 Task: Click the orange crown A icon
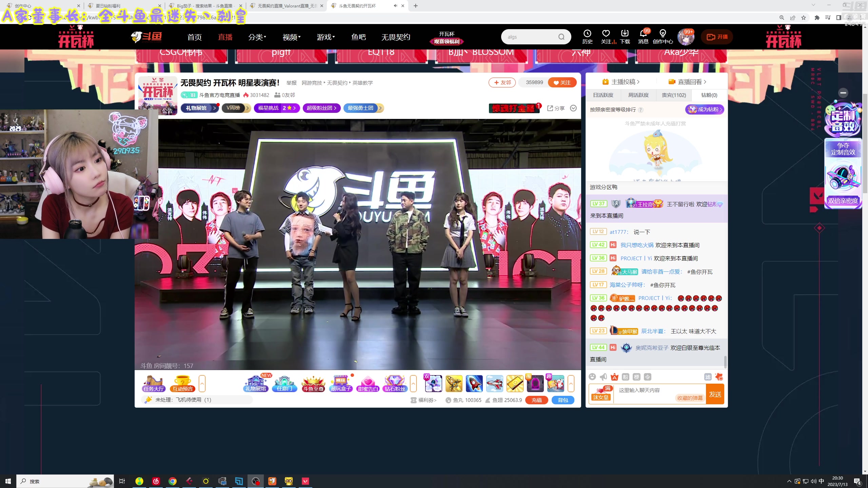614,377
